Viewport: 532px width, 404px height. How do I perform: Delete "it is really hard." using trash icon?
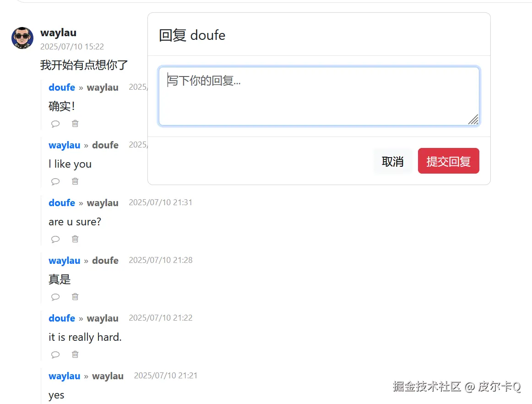point(75,354)
